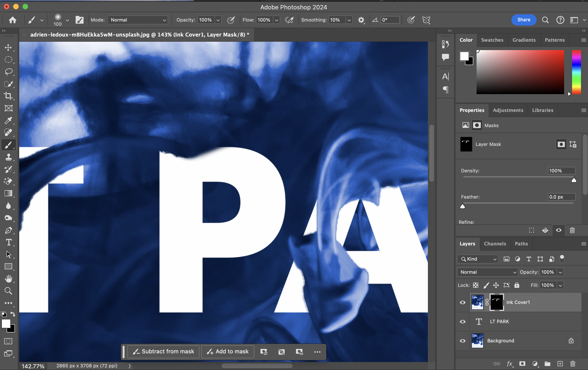Select the Eyedropper tool
This screenshot has height=370, width=588.
click(9, 120)
